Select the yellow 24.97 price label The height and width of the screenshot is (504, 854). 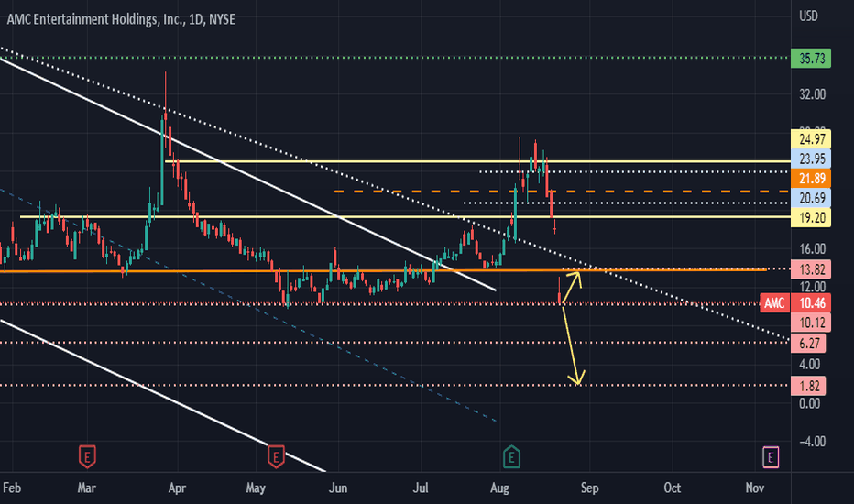point(811,139)
